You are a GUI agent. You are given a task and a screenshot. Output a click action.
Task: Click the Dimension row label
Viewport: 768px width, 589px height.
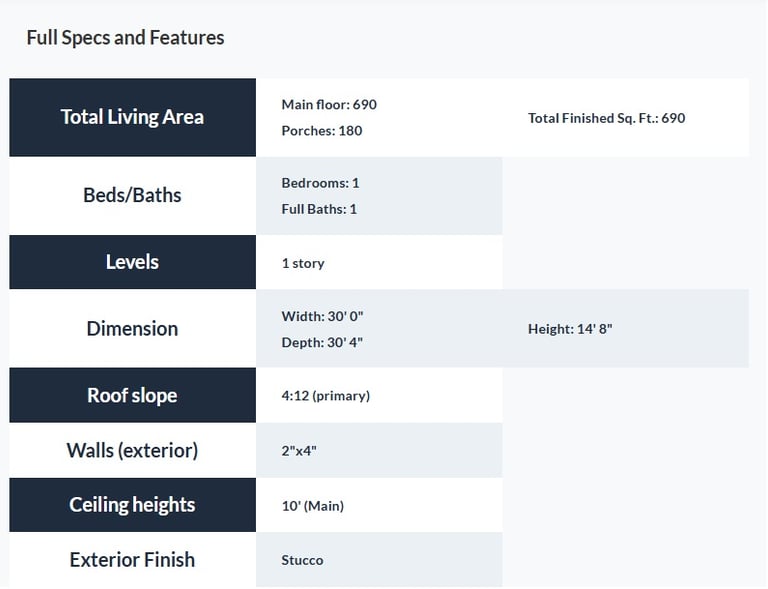pyautogui.click(x=132, y=328)
